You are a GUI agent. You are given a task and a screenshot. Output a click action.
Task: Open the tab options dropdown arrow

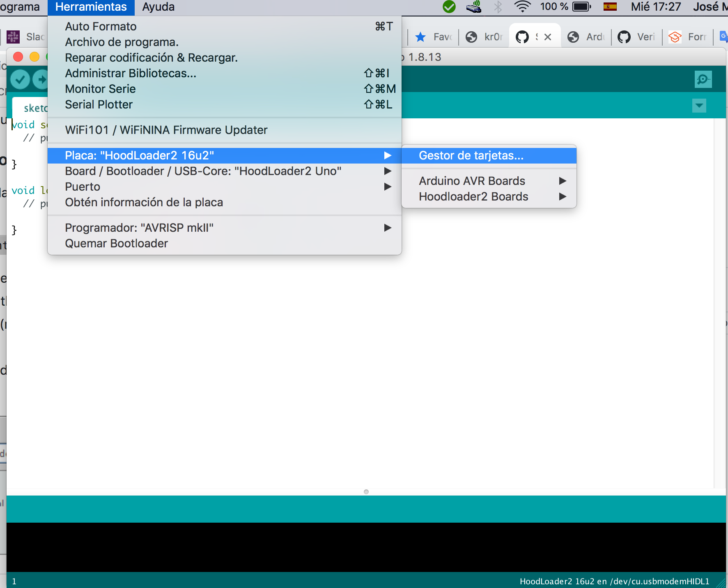pyautogui.click(x=699, y=106)
